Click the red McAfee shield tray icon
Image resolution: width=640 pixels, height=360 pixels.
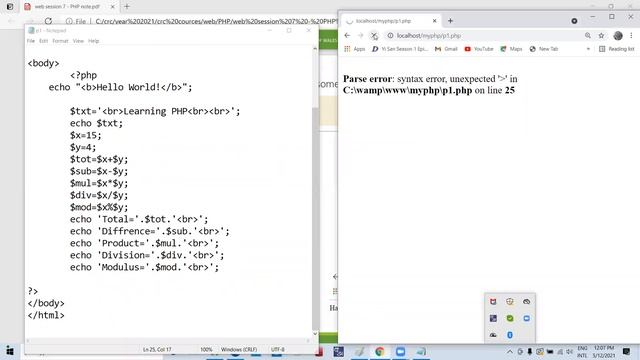point(493,302)
